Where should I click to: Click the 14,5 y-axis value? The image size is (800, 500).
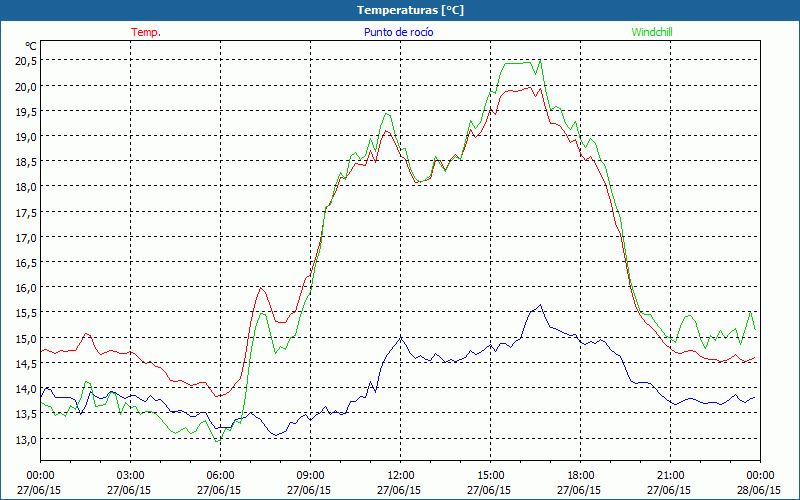[26, 363]
